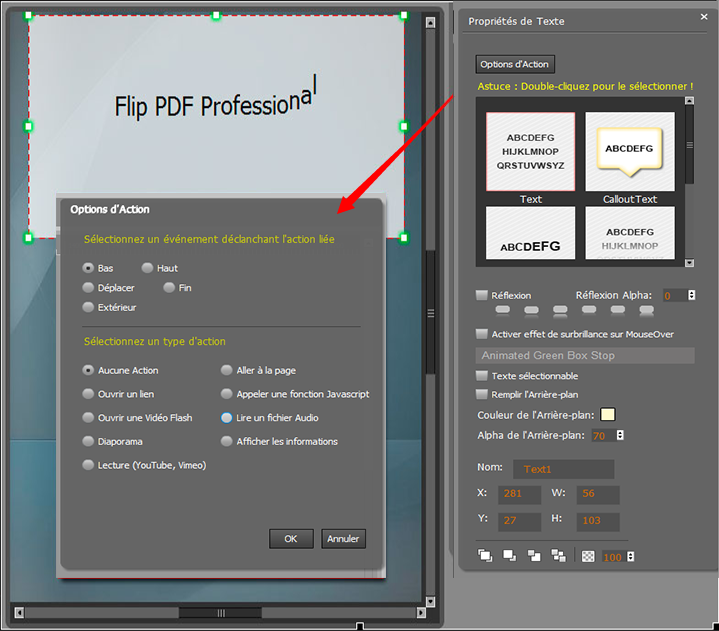Select the CalloutText style thumbnail

(x=630, y=152)
